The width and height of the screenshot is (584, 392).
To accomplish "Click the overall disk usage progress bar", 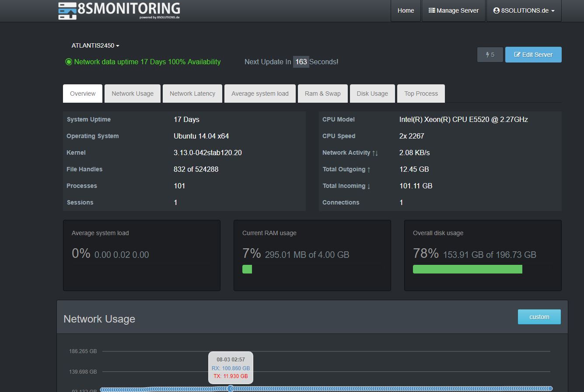I will point(467,269).
